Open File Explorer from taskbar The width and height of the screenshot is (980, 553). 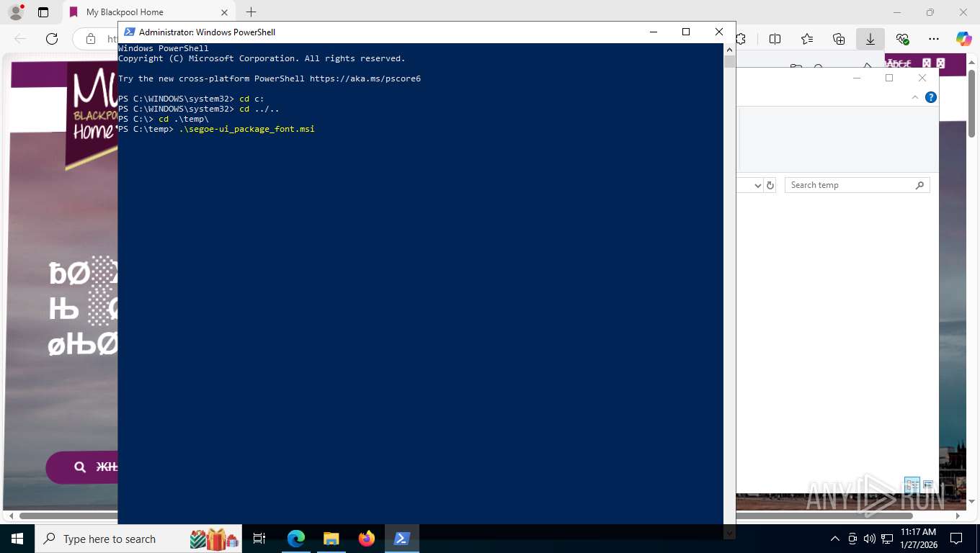pyautogui.click(x=331, y=539)
